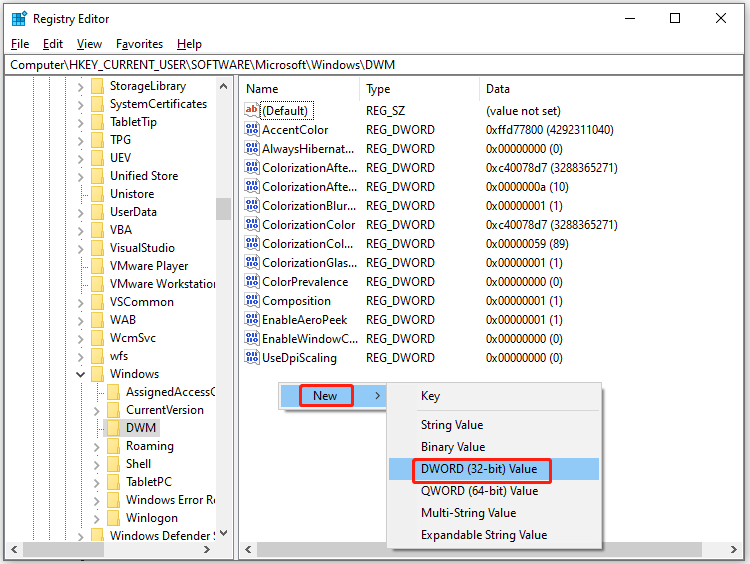Image resolution: width=750 pixels, height=564 pixels.
Task: Click the AlwaysHibernat... value icon
Action: click(252, 148)
